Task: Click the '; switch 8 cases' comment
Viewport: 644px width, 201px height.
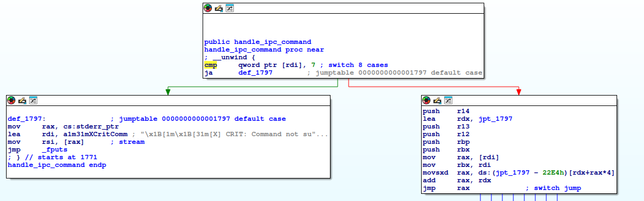Action: click(354, 65)
